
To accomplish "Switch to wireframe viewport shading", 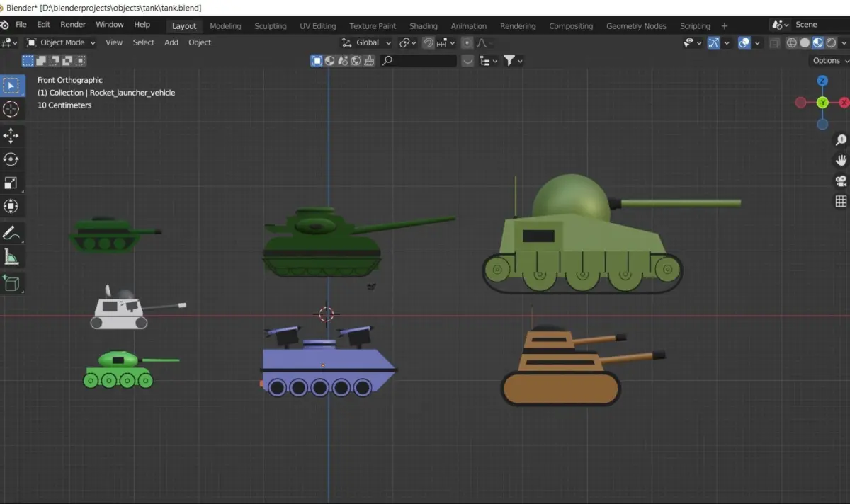I will [792, 42].
